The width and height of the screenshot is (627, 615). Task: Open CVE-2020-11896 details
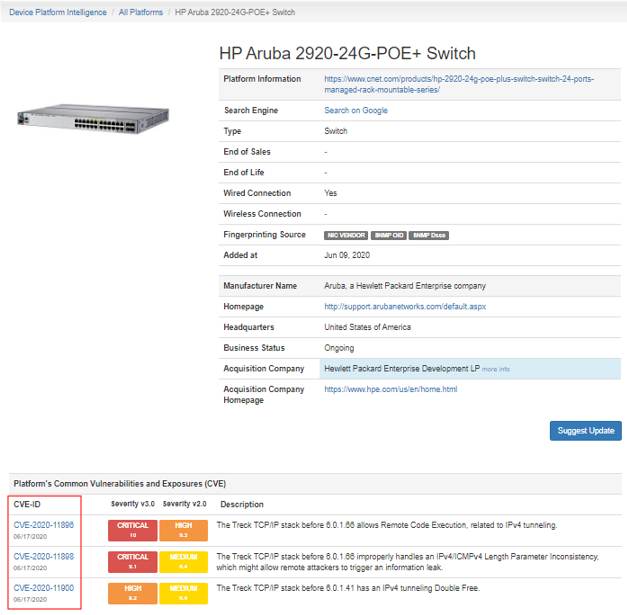[x=43, y=524]
